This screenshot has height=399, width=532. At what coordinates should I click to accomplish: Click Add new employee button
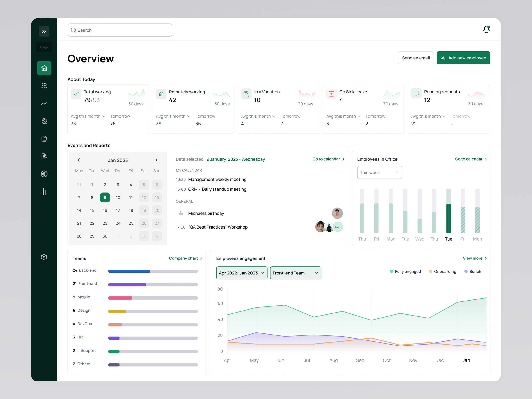(463, 58)
